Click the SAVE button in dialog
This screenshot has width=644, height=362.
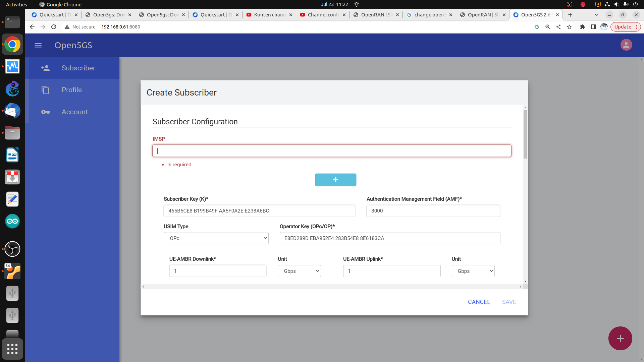[509, 302]
